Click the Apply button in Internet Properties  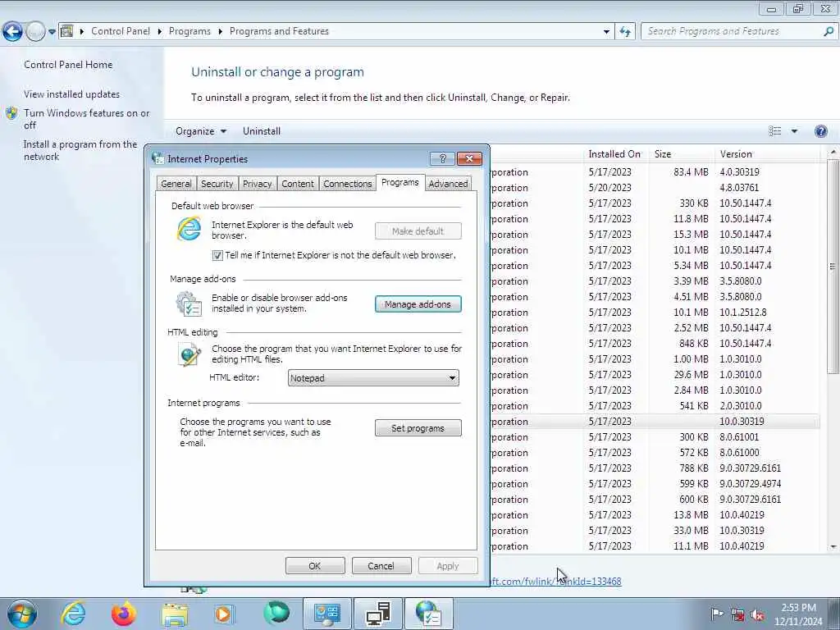tap(448, 566)
